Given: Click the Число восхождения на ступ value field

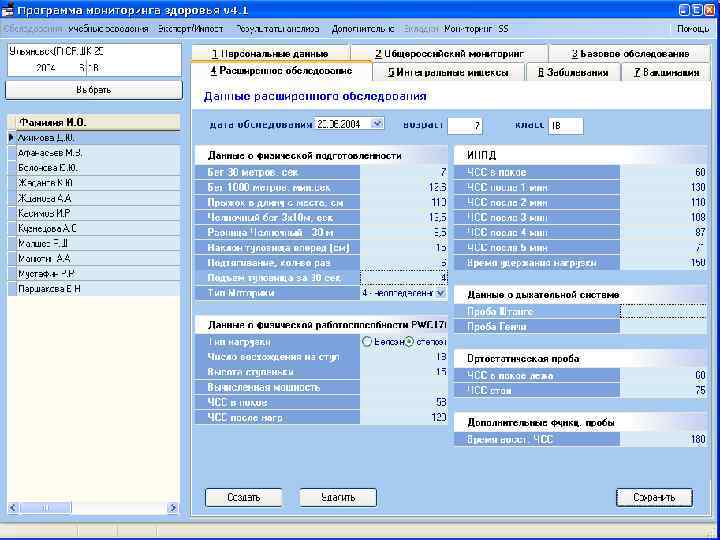Looking at the screenshot, I should [x=404, y=357].
